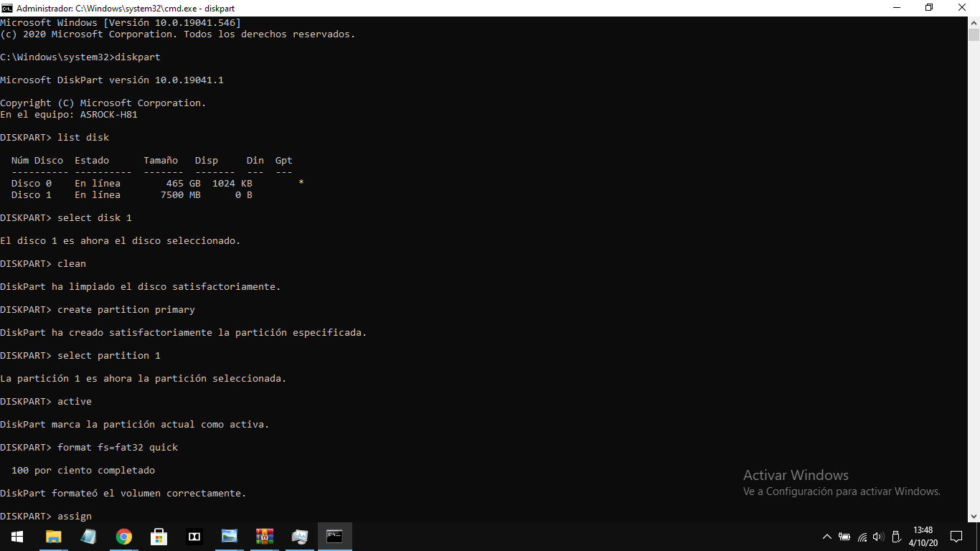Open the Dolby app on taskbar

194,536
